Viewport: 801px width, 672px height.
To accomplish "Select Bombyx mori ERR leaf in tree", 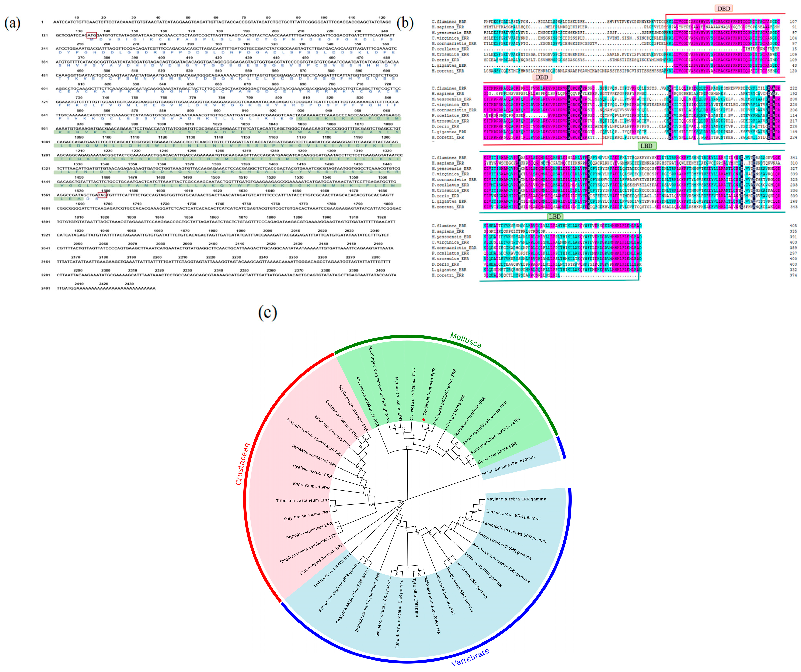I will click(x=311, y=486).
